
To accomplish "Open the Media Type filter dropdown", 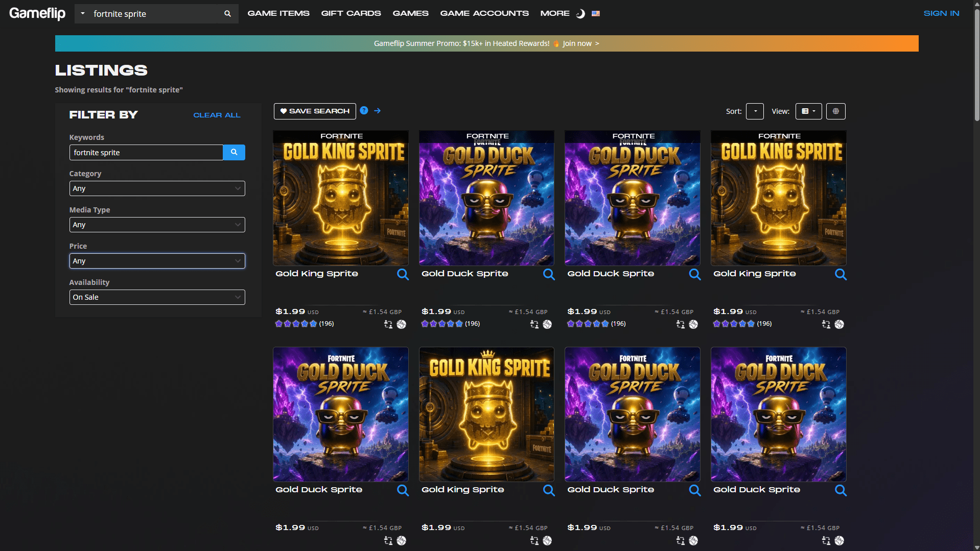I will pyautogui.click(x=157, y=225).
